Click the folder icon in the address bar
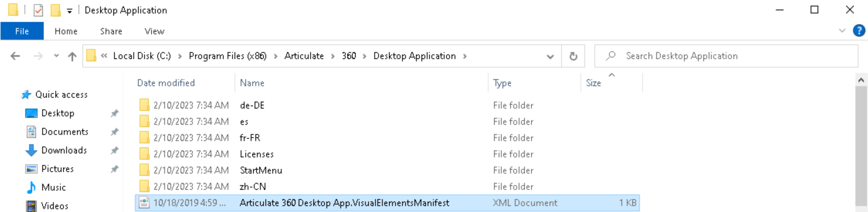The height and width of the screenshot is (212, 868). tap(91, 56)
